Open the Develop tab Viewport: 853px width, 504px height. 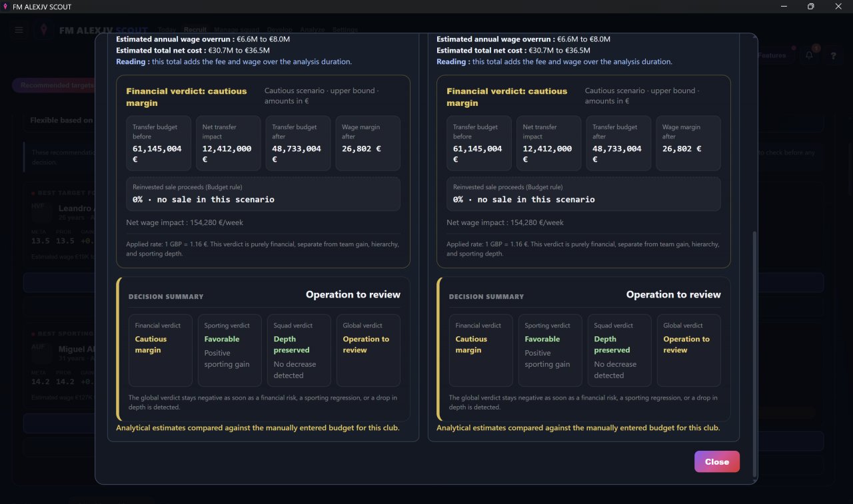(279, 30)
